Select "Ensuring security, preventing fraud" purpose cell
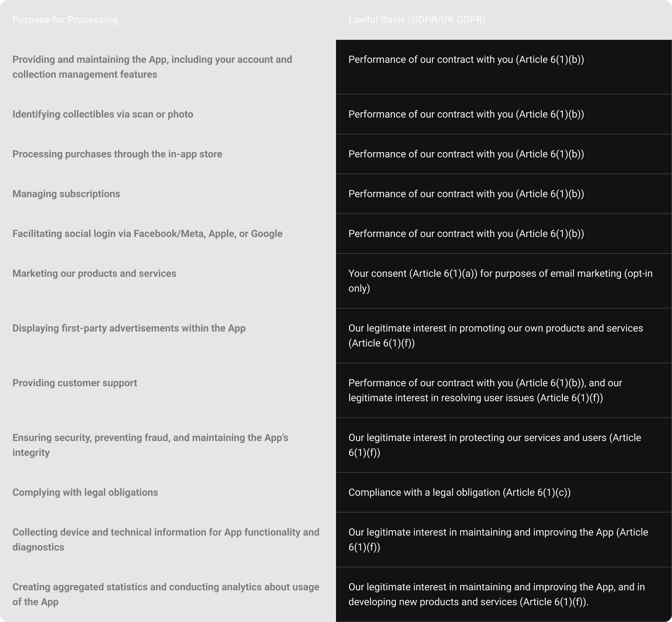 pos(150,445)
